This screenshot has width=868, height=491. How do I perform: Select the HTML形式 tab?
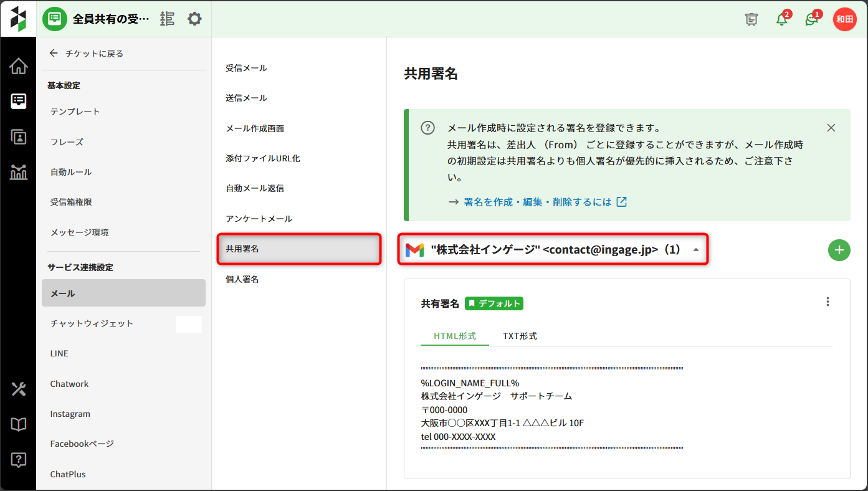tap(454, 336)
